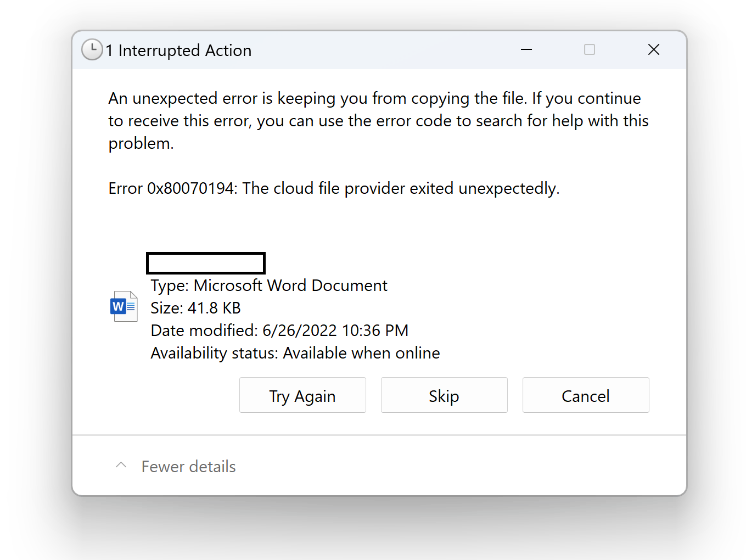746x560 pixels.
Task: Click the disabled maximize box icon
Action: 590,50
